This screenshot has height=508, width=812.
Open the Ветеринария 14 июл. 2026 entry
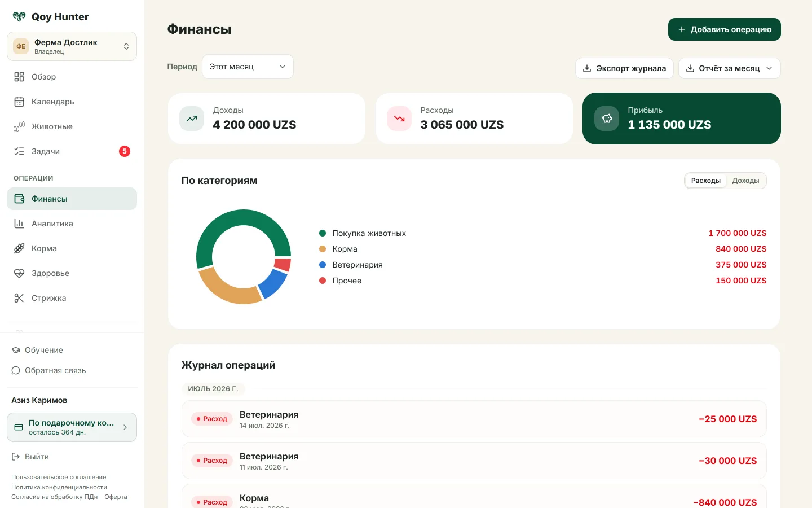coord(474,419)
